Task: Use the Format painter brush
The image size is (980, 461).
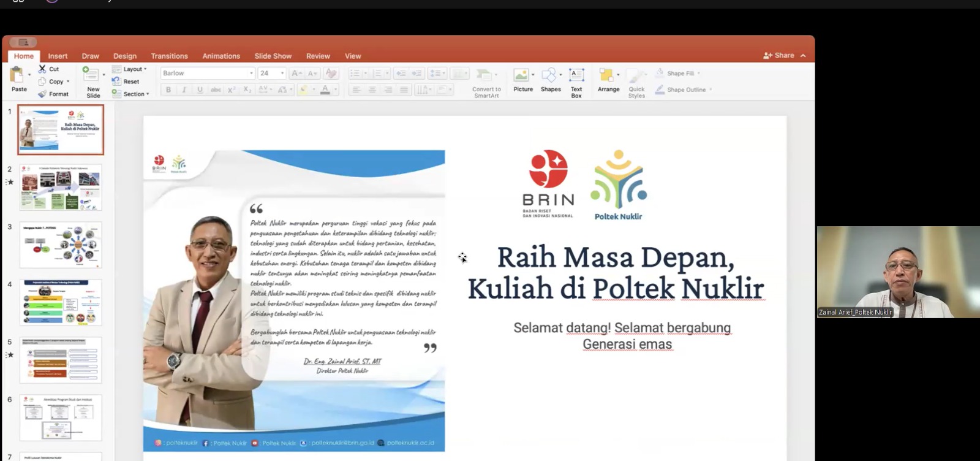Action: pos(42,94)
